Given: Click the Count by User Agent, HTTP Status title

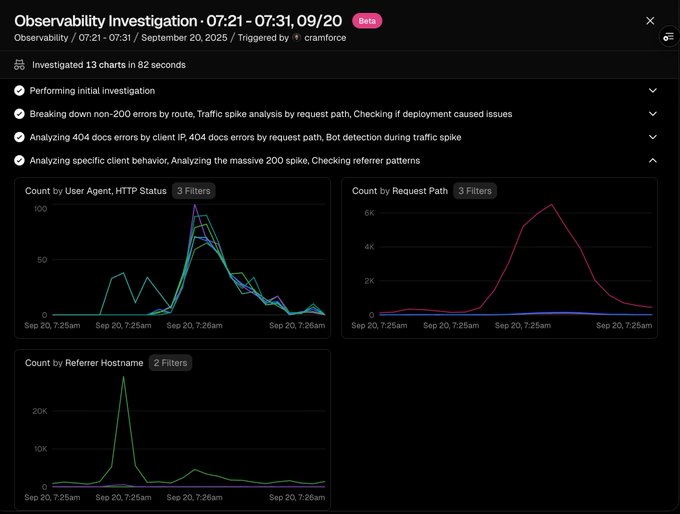Looking at the screenshot, I should [95, 191].
